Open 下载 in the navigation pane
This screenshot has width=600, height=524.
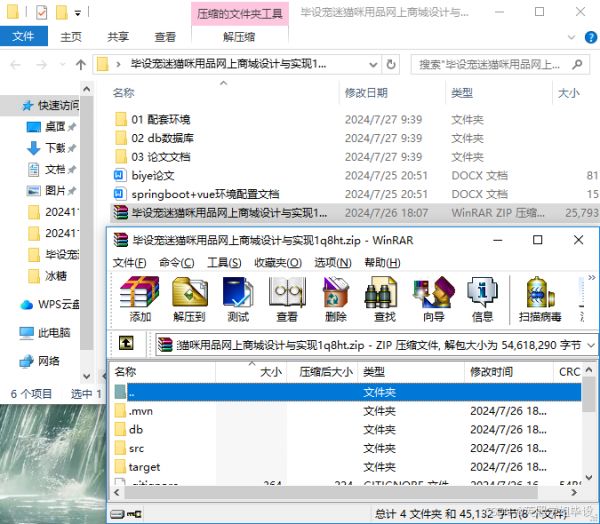[51, 148]
